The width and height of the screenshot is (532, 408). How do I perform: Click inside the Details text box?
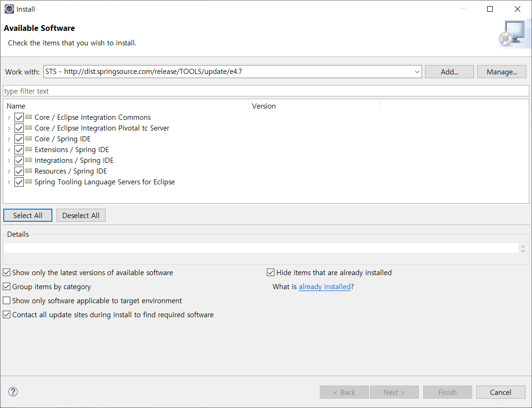261,248
